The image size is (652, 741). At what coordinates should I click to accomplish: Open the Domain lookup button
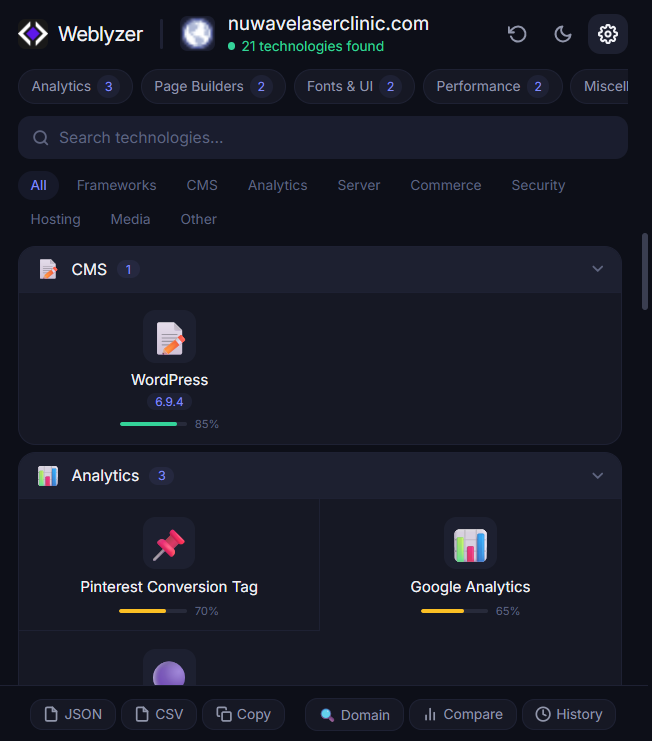[x=354, y=715]
